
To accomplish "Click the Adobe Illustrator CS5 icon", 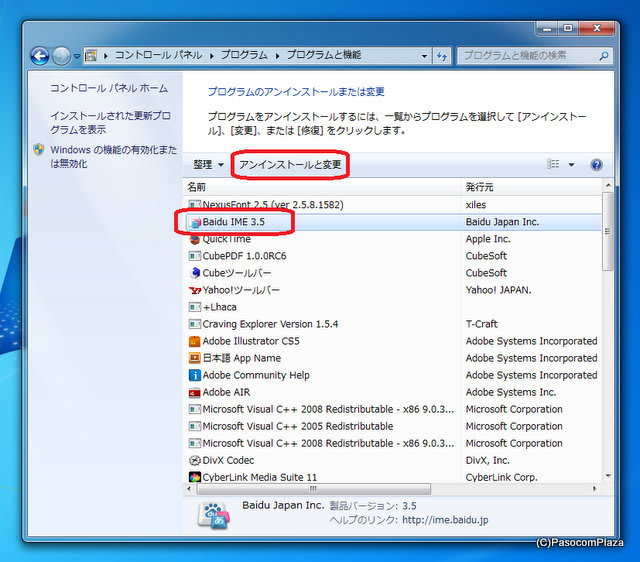I will pyautogui.click(x=195, y=341).
